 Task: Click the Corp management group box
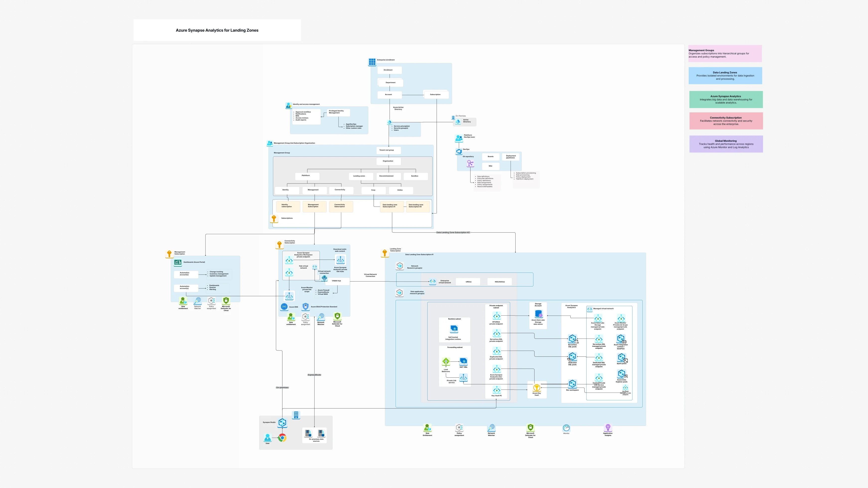(x=373, y=190)
